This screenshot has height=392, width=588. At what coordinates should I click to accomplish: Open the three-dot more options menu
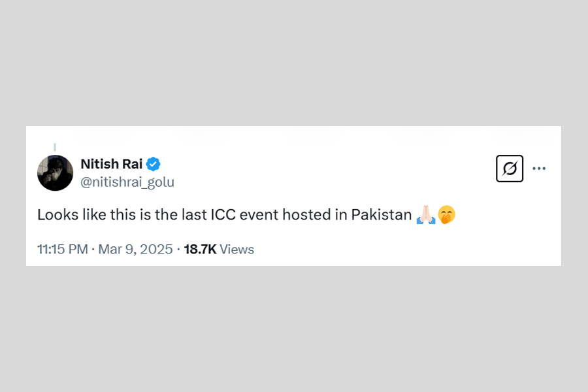coord(539,169)
